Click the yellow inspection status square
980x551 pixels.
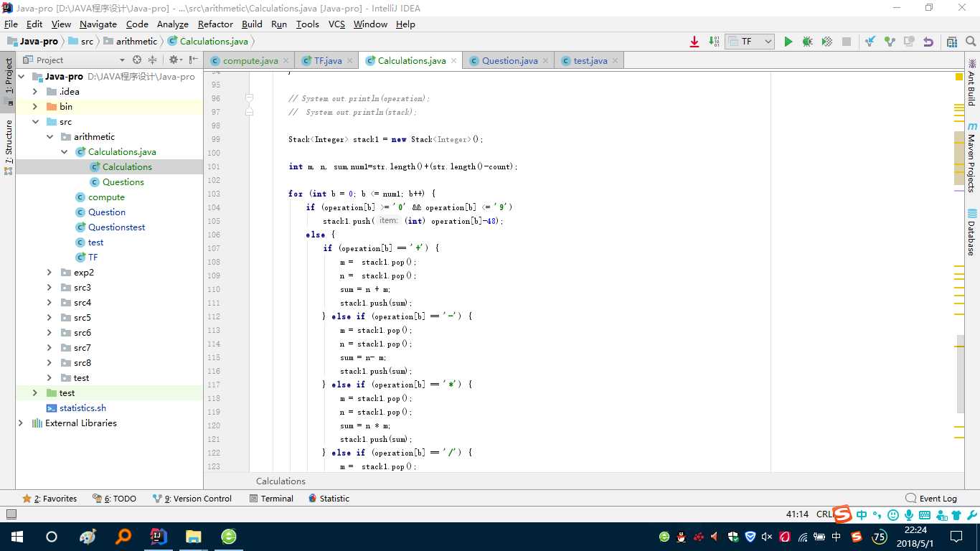959,77
